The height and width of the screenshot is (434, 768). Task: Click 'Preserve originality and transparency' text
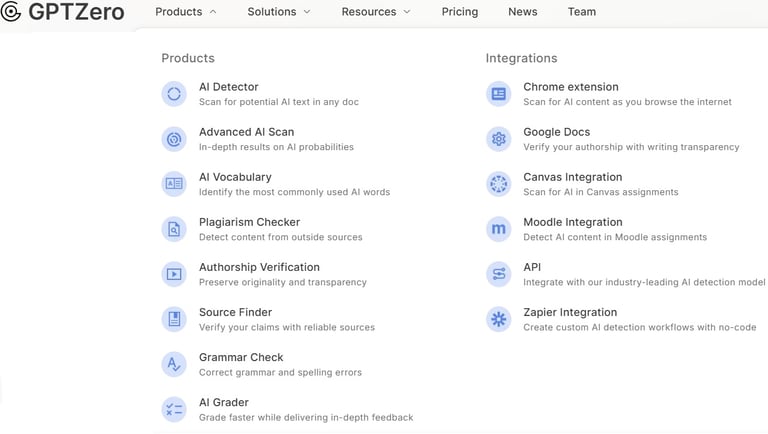(x=283, y=282)
